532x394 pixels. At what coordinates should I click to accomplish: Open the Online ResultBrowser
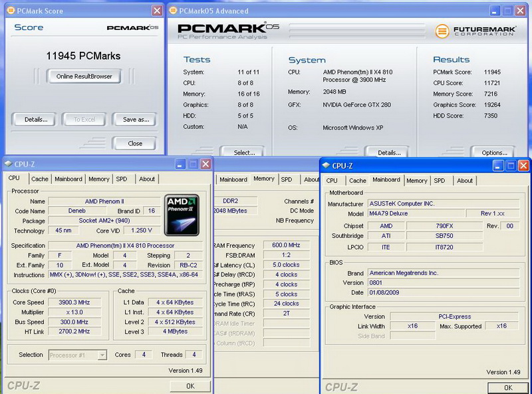coord(84,76)
